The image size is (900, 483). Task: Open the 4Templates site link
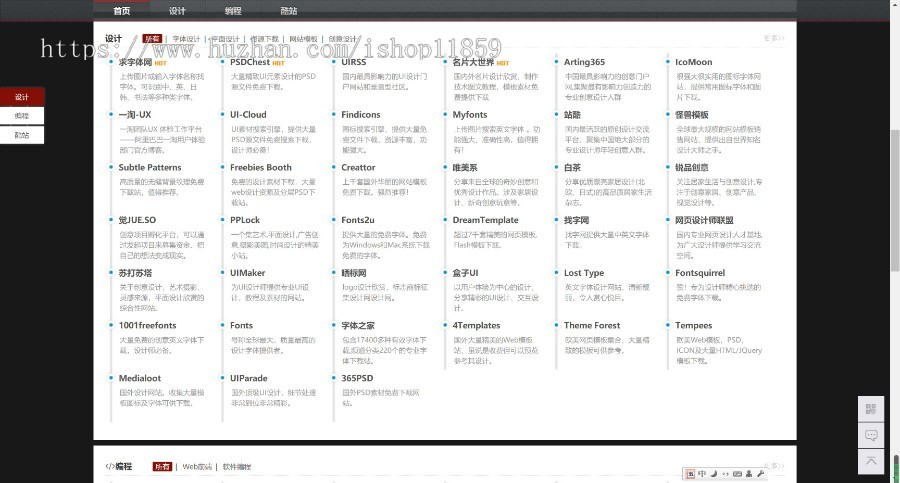(x=476, y=326)
